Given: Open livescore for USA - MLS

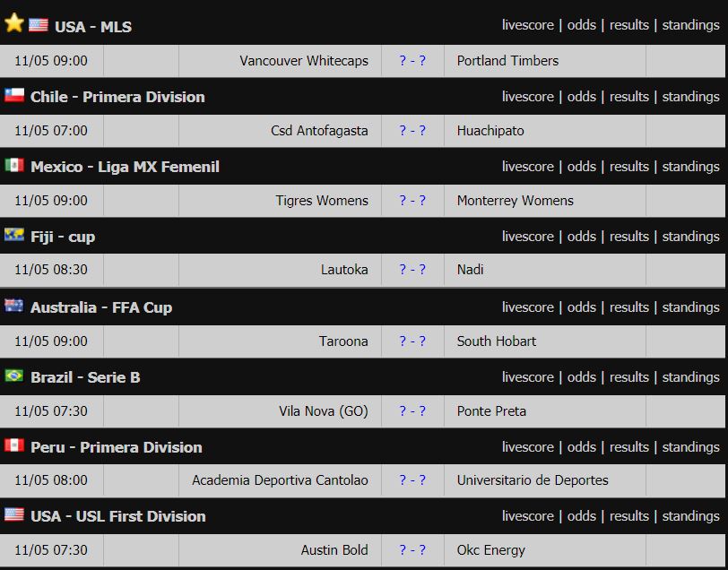Looking at the screenshot, I should [x=528, y=25].
